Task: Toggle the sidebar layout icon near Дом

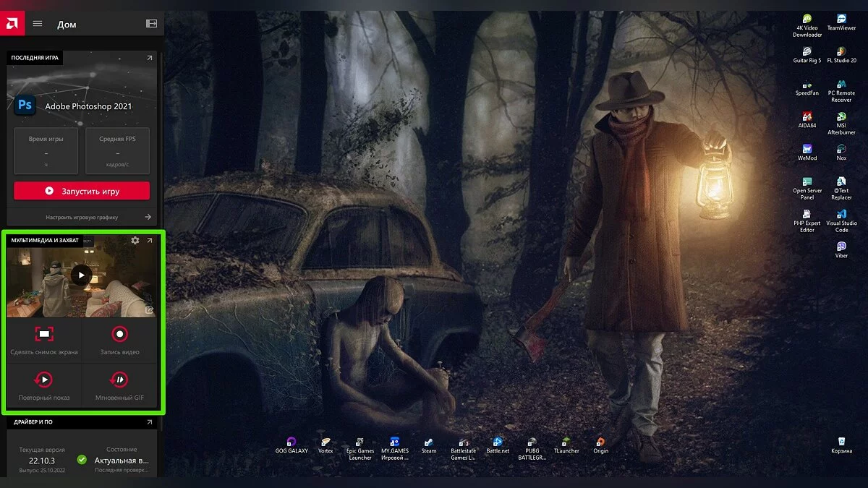Action: (151, 24)
